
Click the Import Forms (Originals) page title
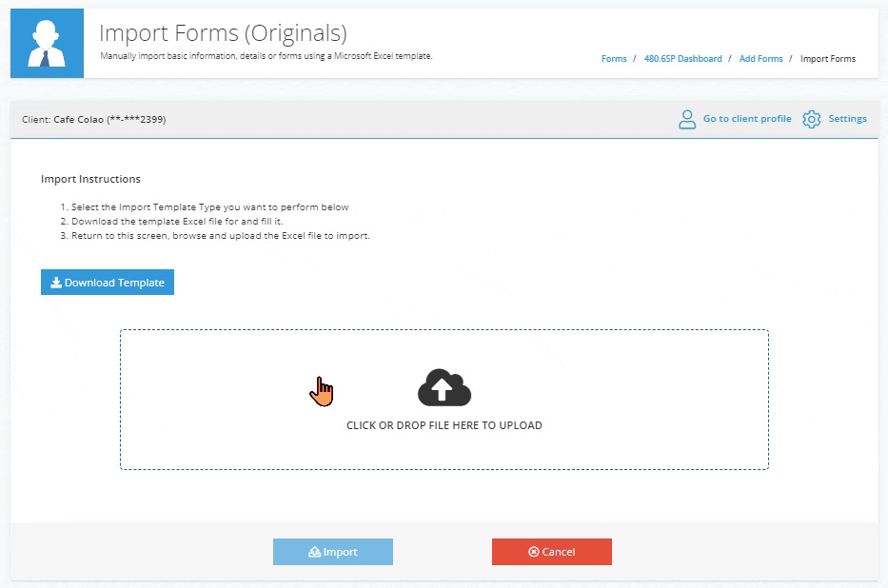pos(223,32)
